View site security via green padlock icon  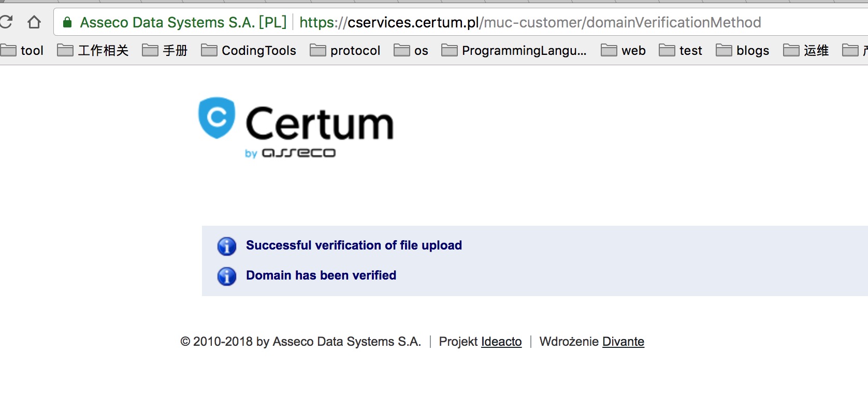click(x=67, y=22)
